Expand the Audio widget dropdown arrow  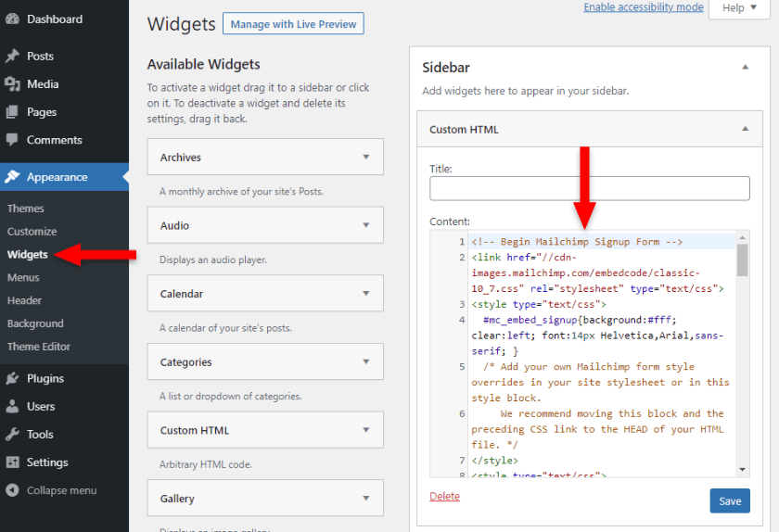[366, 225]
